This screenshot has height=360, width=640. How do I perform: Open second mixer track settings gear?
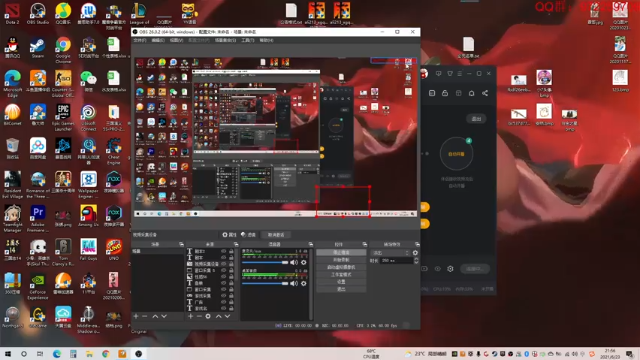pos(304,283)
